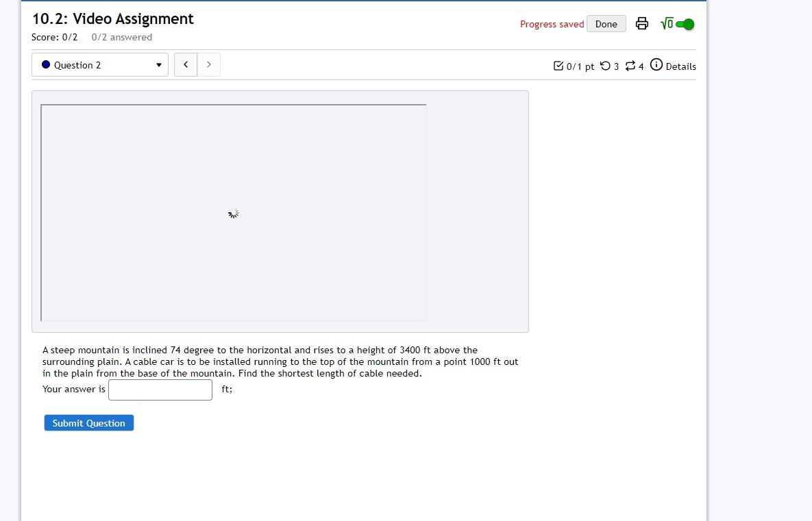Click the square root formula icon
812x521 pixels.
[667, 24]
